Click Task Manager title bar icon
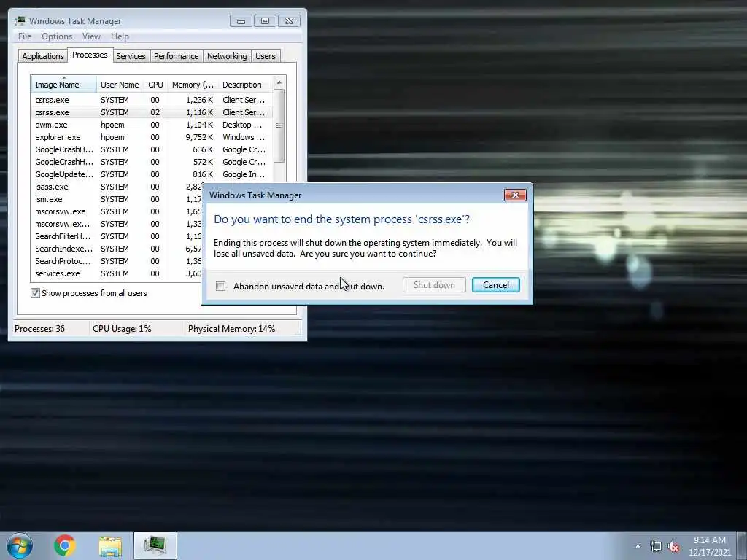Viewport: 747px width, 560px height. tap(20, 20)
